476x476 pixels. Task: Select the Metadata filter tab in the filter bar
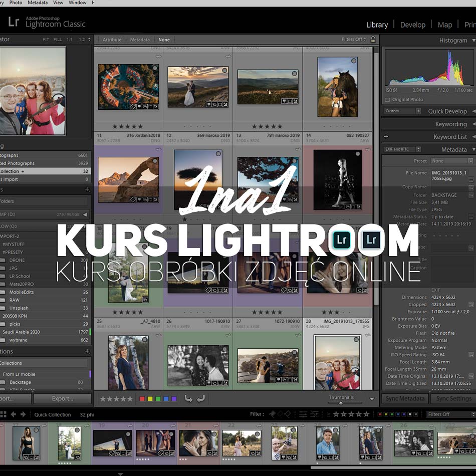pos(140,40)
